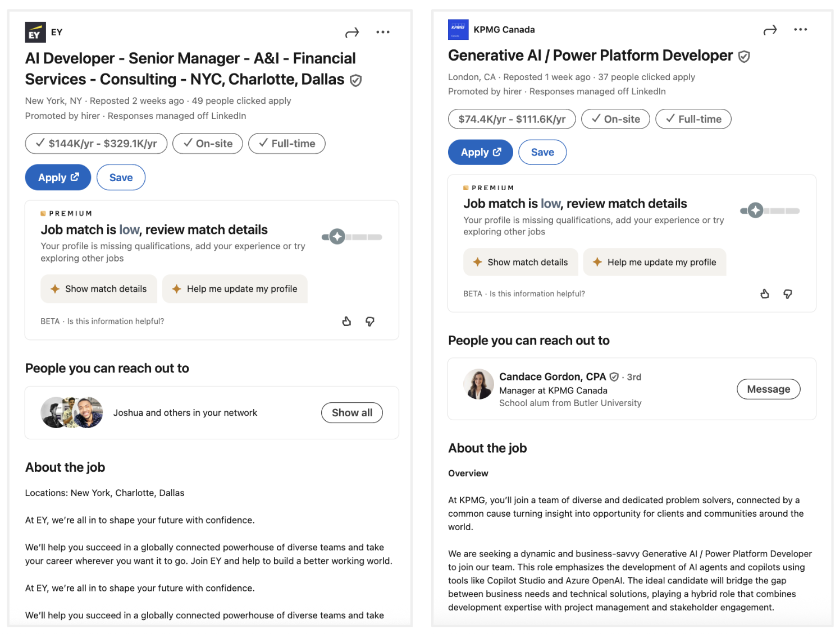Click the EY job match level slider
The height and width of the screenshot is (634, 840).
[351, 237]
